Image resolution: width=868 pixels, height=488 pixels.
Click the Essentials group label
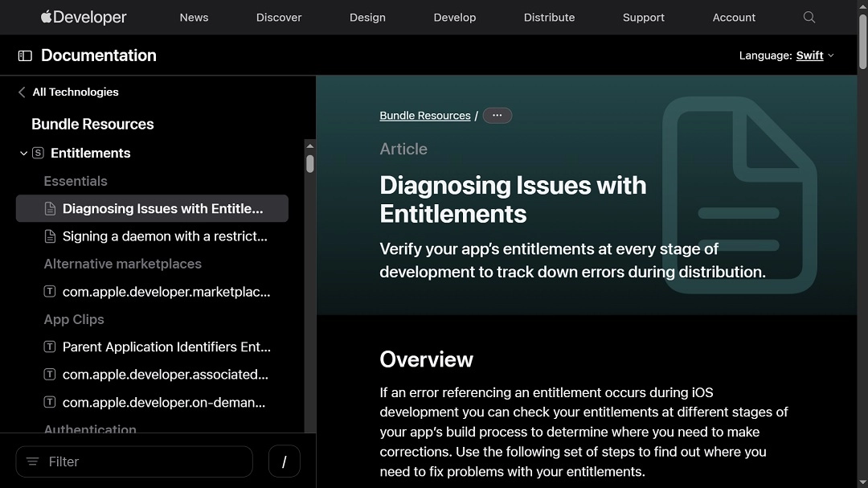pyautogui.click(x=76, y=181)
